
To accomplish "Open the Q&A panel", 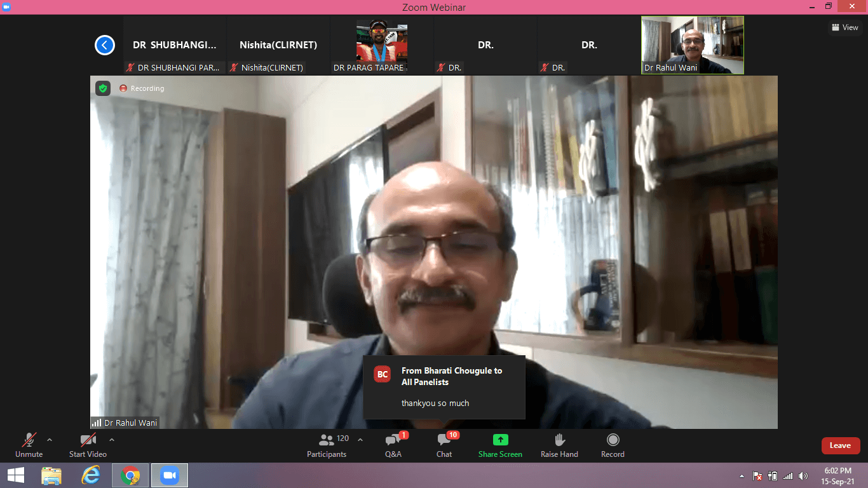I will pos(393,445).
